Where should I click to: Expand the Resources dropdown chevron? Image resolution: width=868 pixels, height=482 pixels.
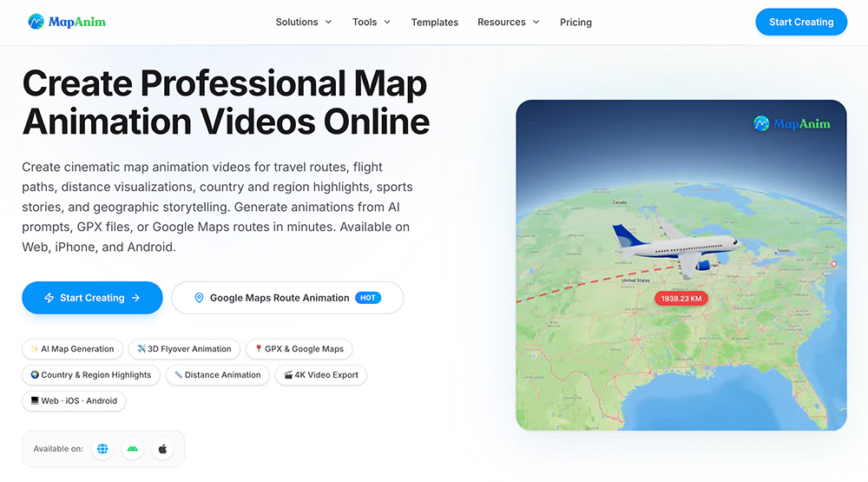(x=536, y=23)
